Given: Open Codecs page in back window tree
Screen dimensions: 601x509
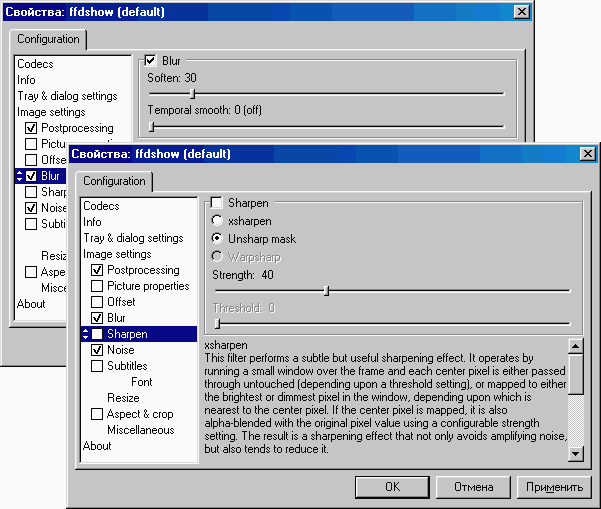Looking at the screenshot, I should (35, 64).
